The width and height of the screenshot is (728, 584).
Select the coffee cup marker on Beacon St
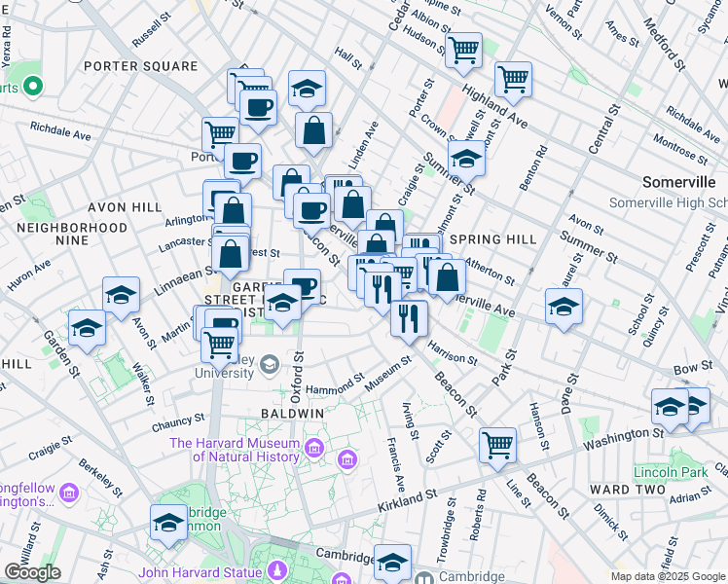(x=312, y=212)
